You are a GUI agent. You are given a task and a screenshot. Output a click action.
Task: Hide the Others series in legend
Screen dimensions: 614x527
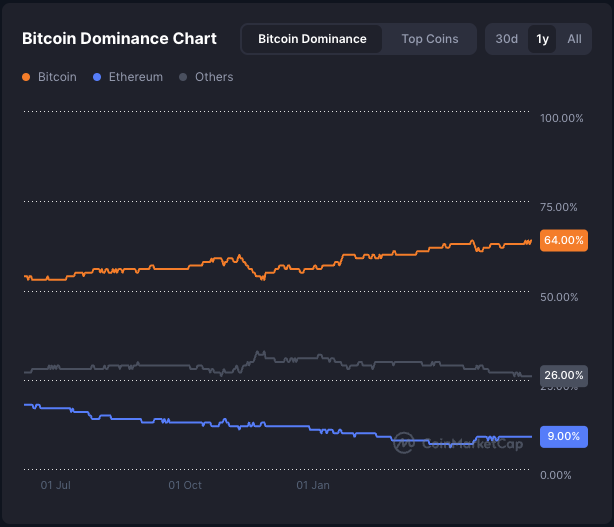pyautogui.click(x=206, y=77)
